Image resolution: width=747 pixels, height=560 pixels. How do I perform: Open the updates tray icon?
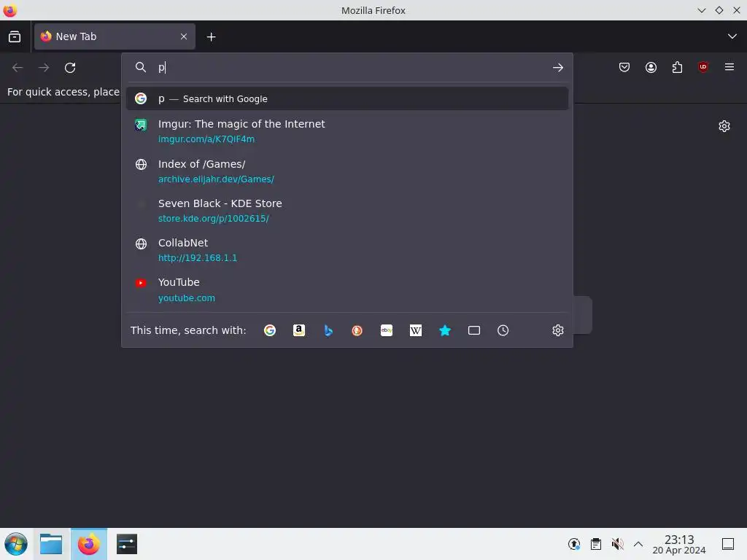click(x=574, y=544)
